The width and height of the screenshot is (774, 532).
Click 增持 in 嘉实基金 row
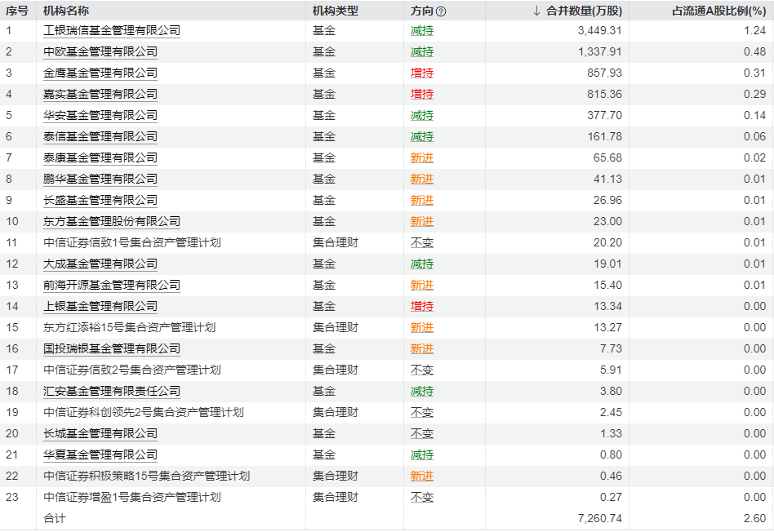point(422,95)
